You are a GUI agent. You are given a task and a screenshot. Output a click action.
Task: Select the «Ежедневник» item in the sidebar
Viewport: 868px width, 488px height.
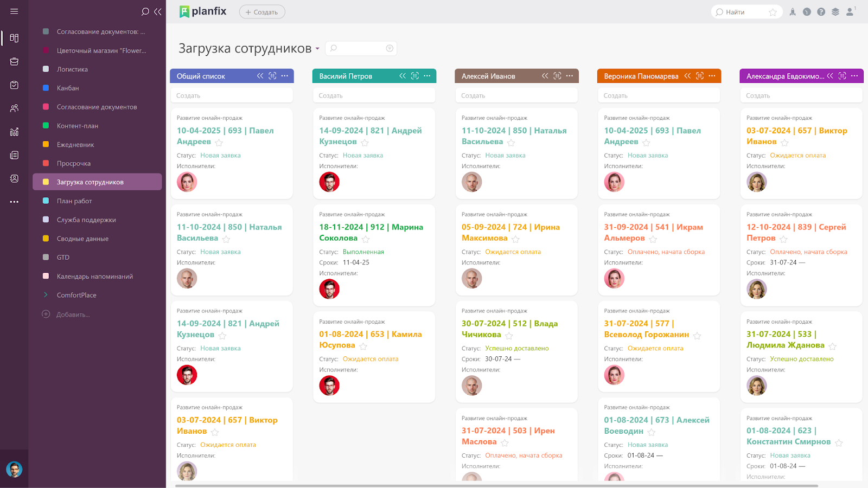click(75, 144)
